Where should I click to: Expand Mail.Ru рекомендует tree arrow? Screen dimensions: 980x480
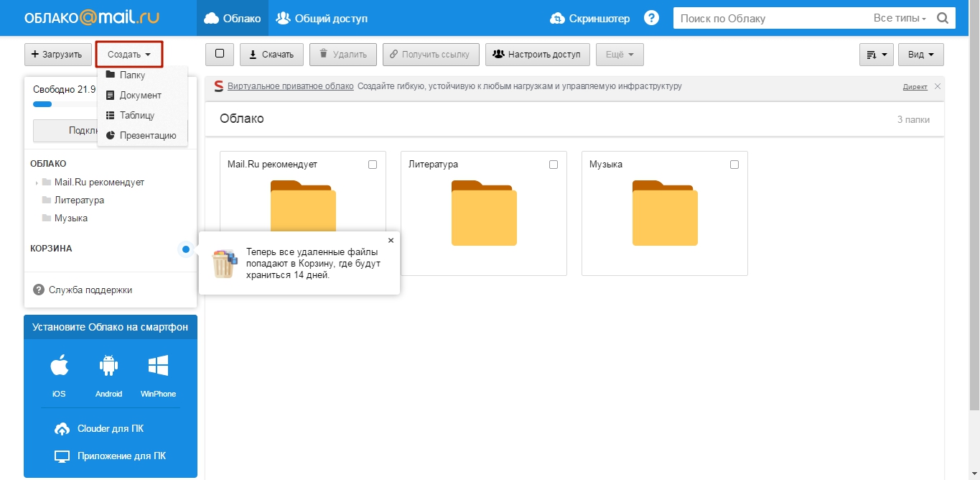(x=37, y=183)
